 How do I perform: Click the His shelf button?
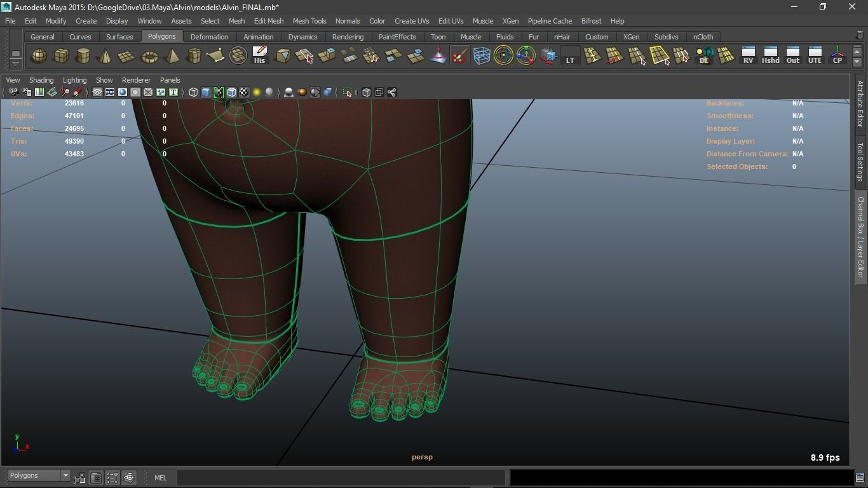259,56
